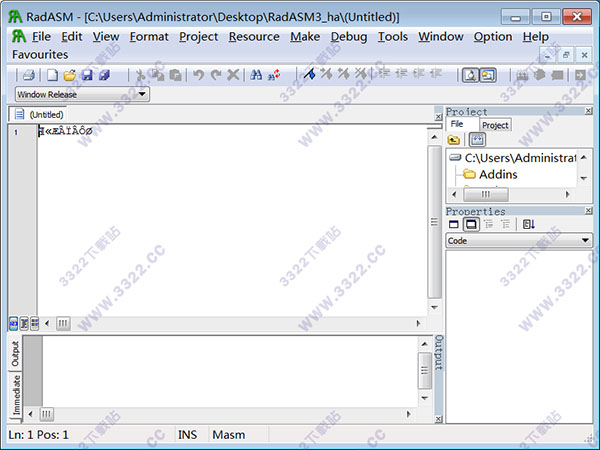Open the Make menu
Screen dimensions: 600x450
305,37
